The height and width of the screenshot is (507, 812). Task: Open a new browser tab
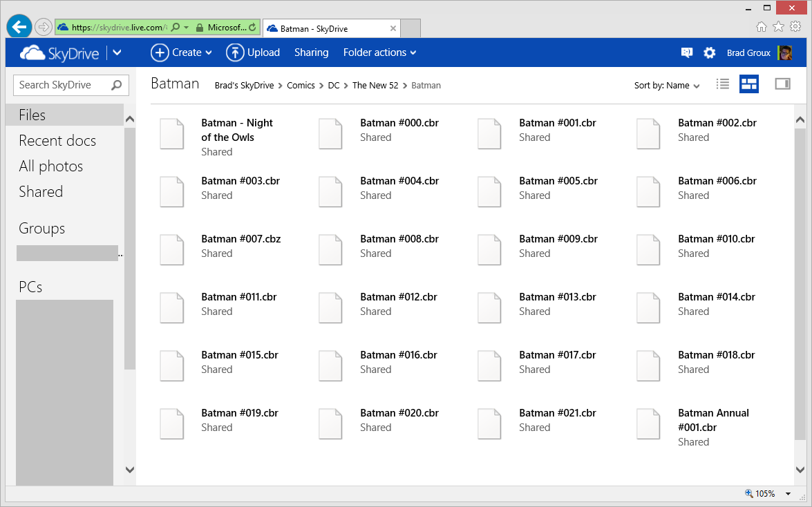coord(410,28)
